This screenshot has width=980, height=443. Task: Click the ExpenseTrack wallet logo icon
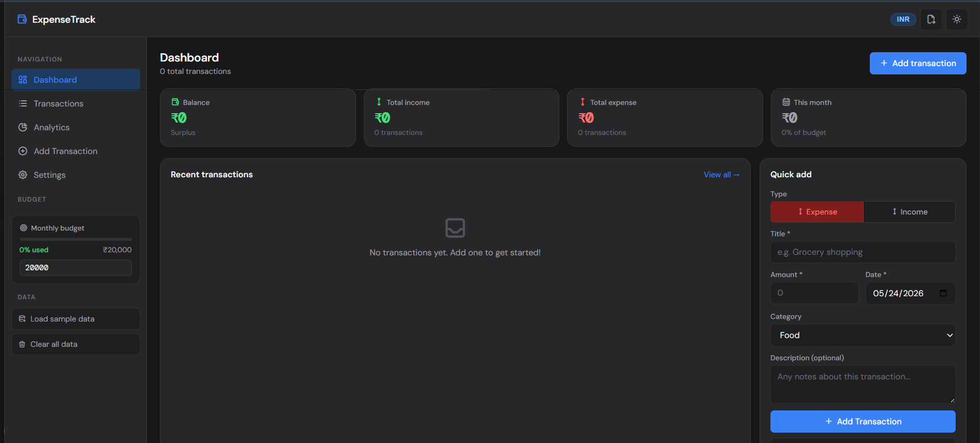click(x=22, y=19)
